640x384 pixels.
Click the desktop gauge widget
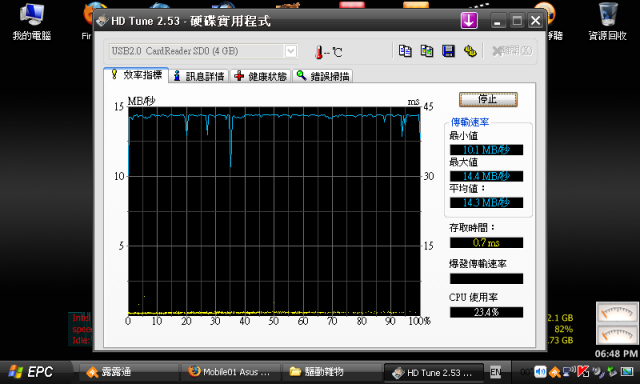(617, 323)
